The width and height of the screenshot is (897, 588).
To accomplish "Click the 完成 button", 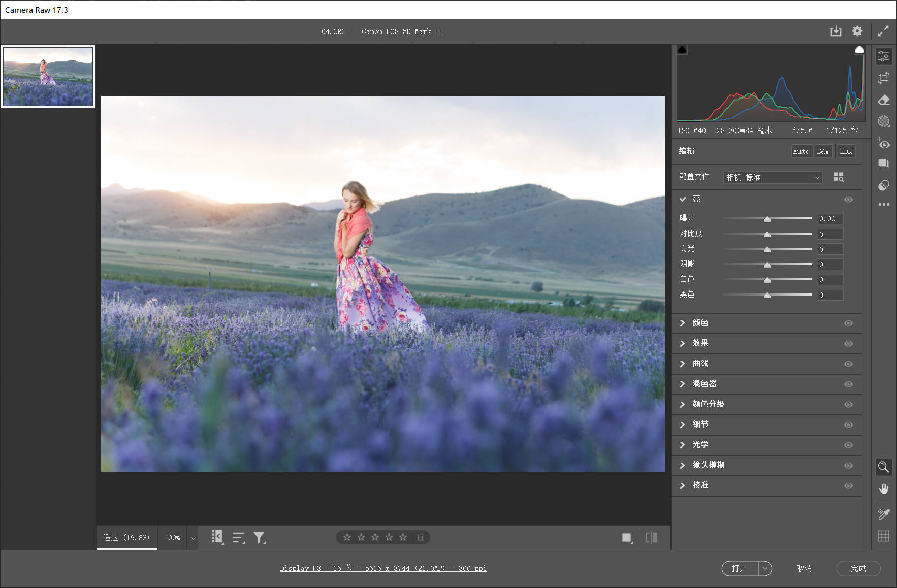I will click(858, 568).
